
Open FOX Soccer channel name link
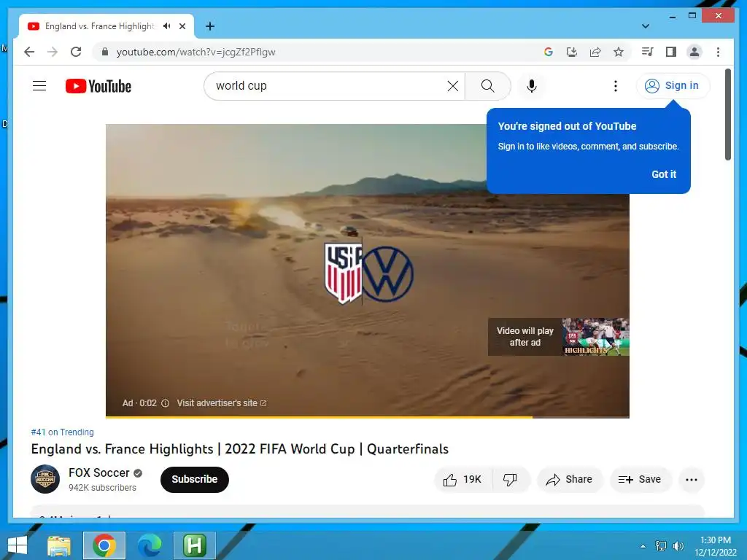(x=99, y=472)
